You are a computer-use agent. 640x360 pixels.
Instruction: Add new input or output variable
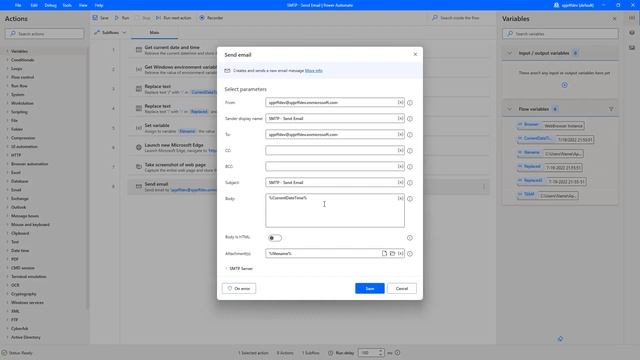pyautogui.click(x=564, y=85)
